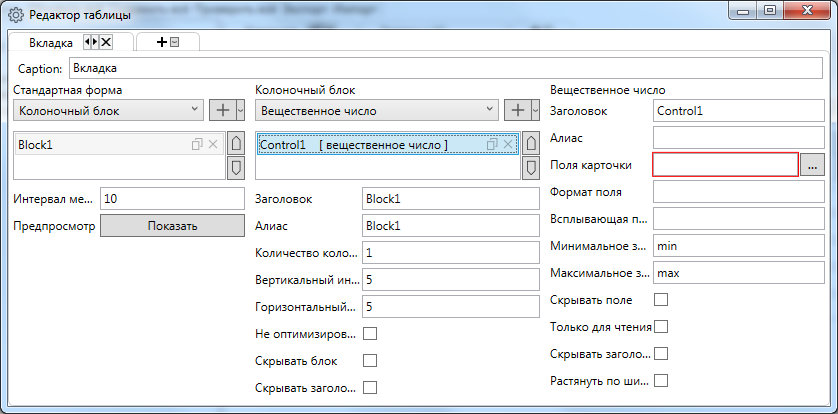Click the plus icon to add a new tab

coord(161,42)
